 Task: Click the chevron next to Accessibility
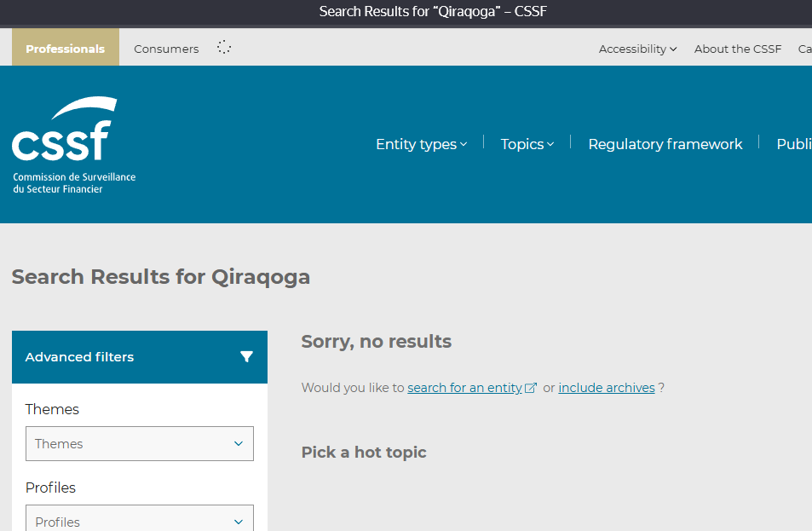(673, 49)
